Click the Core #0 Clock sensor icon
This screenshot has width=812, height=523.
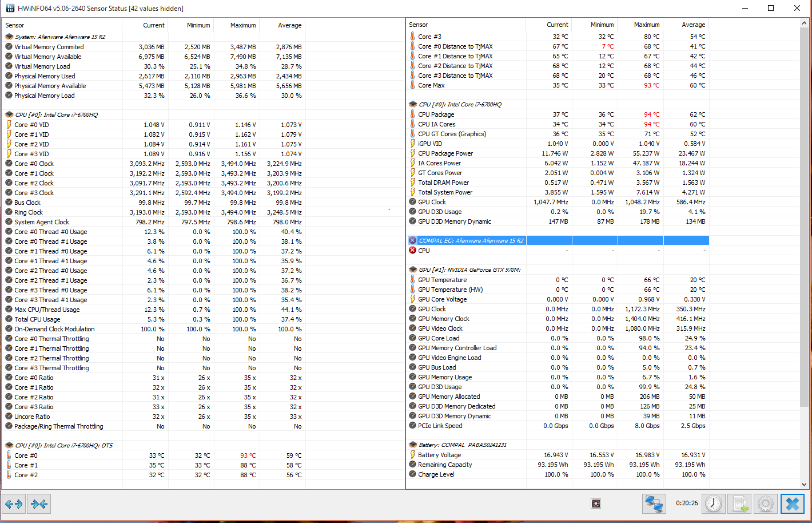click(9, 164)
